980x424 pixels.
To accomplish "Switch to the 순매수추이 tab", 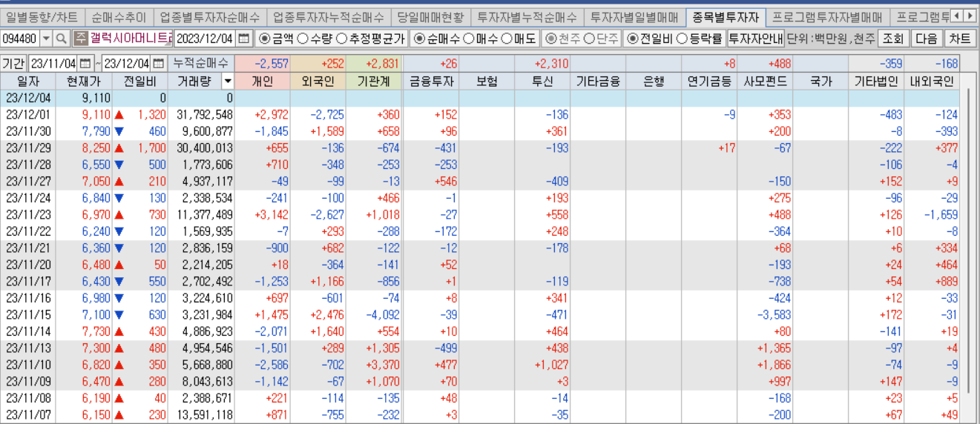I will click(119, 16).
